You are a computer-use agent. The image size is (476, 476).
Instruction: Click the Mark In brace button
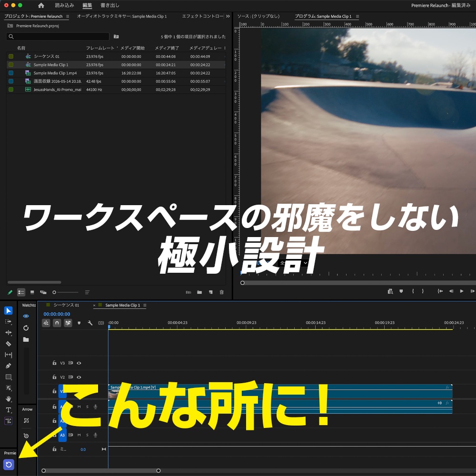(413, 291)
